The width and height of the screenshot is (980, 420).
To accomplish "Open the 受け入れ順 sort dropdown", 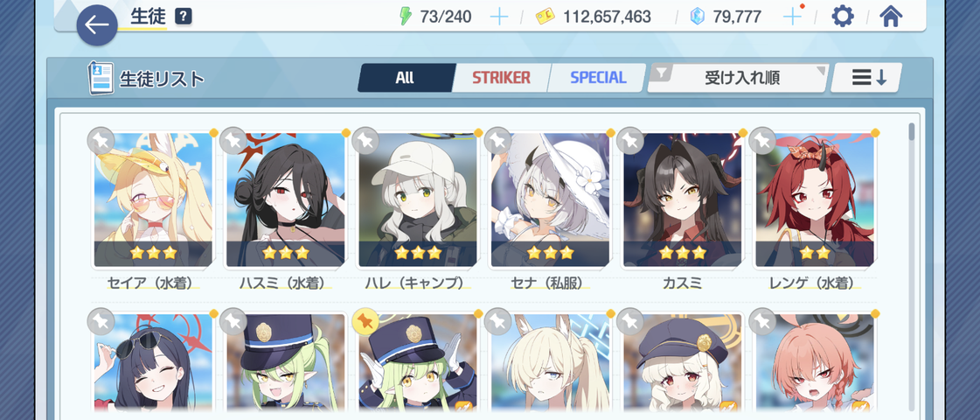I will [738, 78].
